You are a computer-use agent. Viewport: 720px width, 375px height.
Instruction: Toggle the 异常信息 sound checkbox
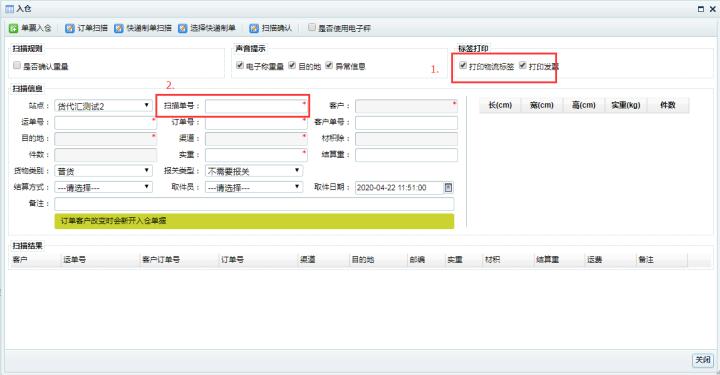tap(329, 65)
